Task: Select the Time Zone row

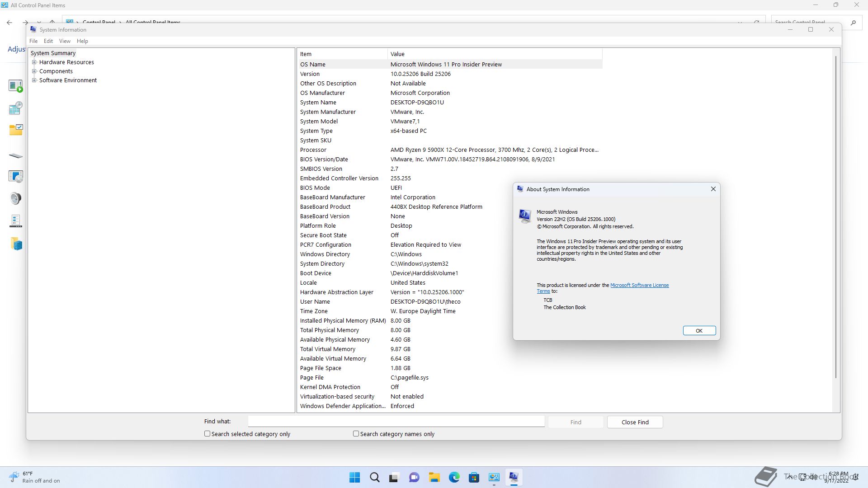Action: [450, 311]
